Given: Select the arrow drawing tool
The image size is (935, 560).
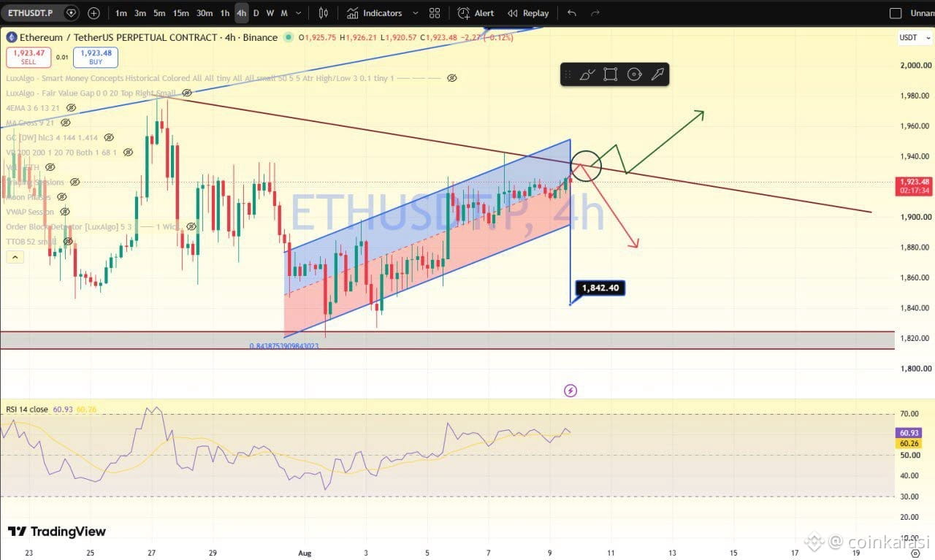Looking at the screenshot, I should tap(657, 74).
